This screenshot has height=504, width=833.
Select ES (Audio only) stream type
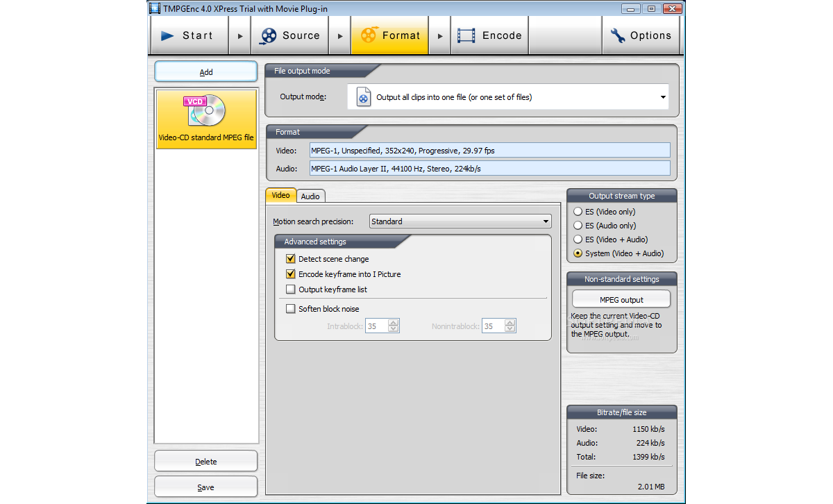tap(578, 226)
